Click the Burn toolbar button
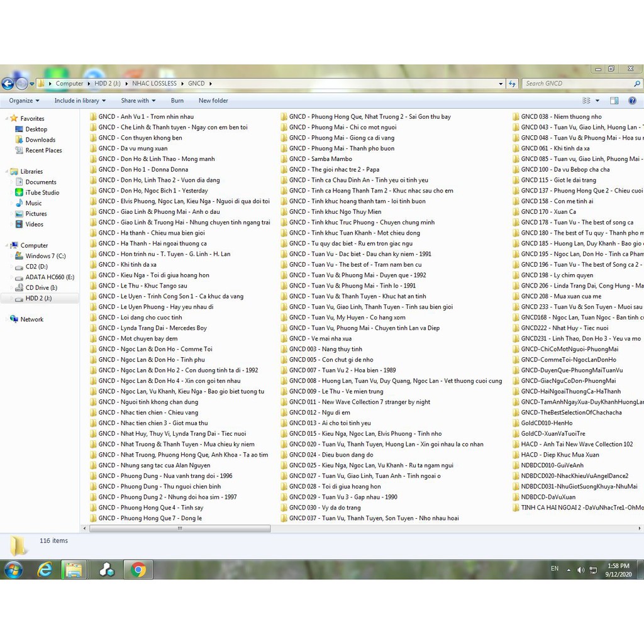Screen dimensions: 644x644 [177, 101]
